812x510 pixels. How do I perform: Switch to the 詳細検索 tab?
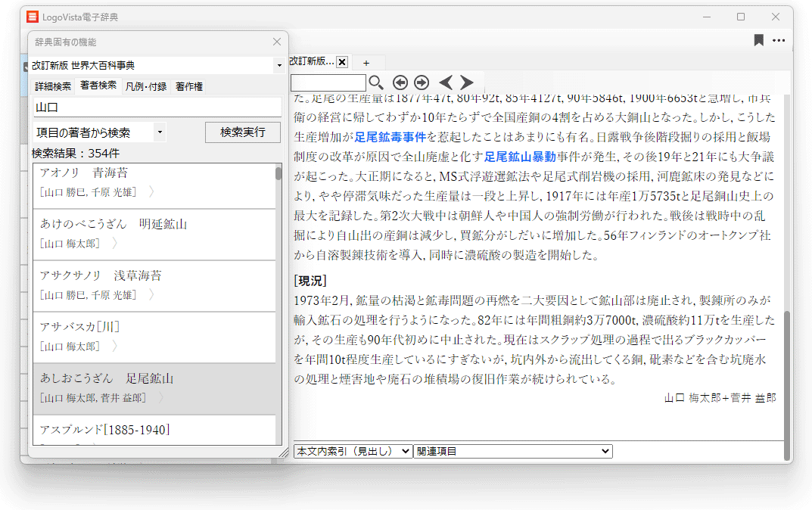pos(53,86)
